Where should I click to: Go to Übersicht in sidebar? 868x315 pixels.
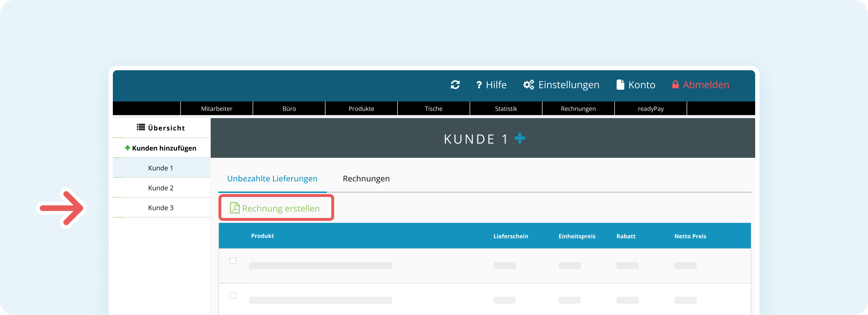coord(161,128)
